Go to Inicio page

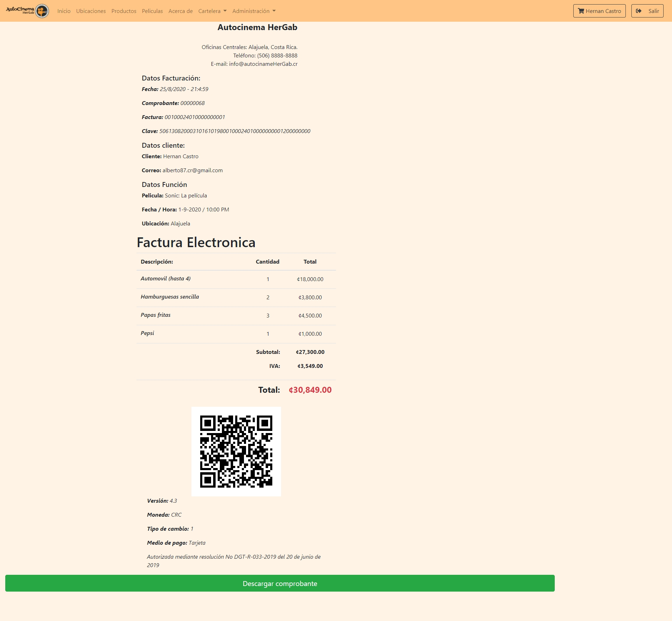tap(64, 11)
